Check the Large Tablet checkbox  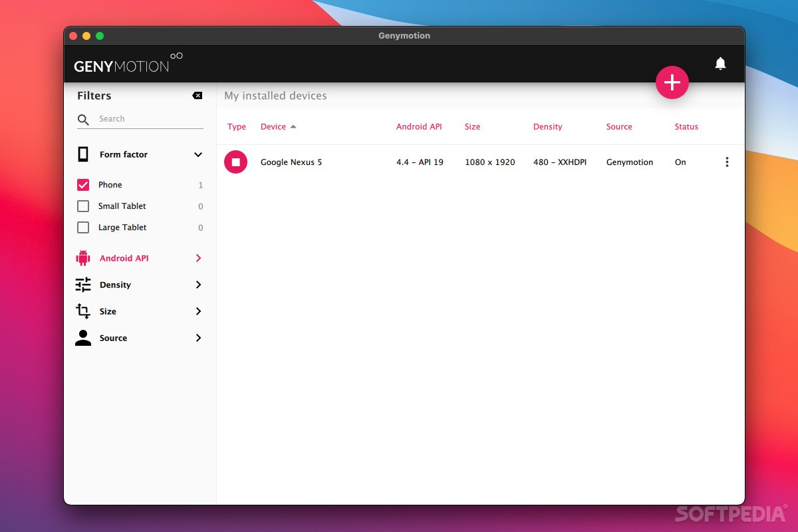[x=83, y=227]
